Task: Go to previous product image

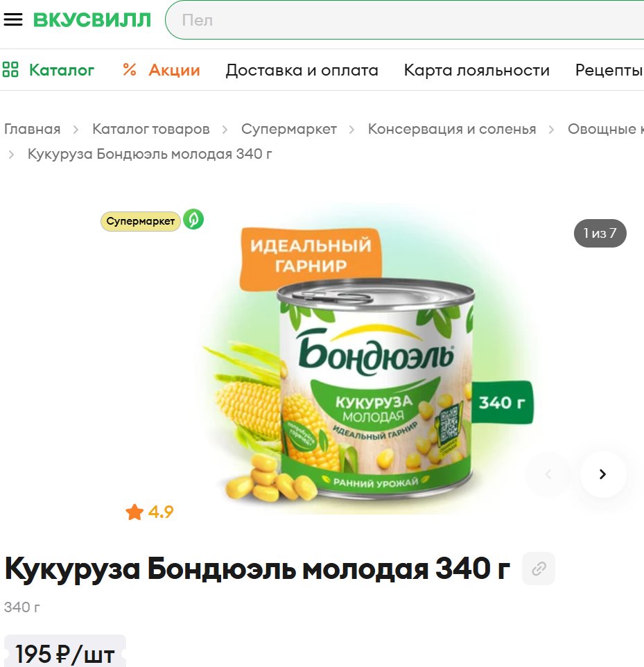Action: [x=548, y=474]
